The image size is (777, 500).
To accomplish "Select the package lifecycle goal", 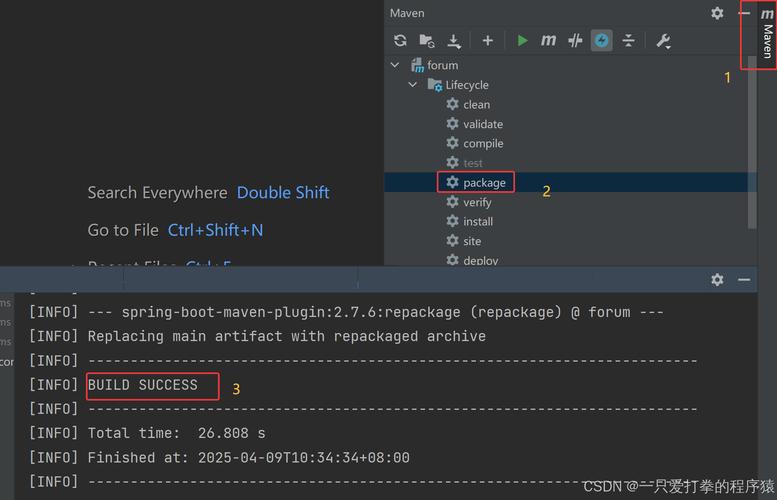I will pyautogui.click(x=484, y=183).
